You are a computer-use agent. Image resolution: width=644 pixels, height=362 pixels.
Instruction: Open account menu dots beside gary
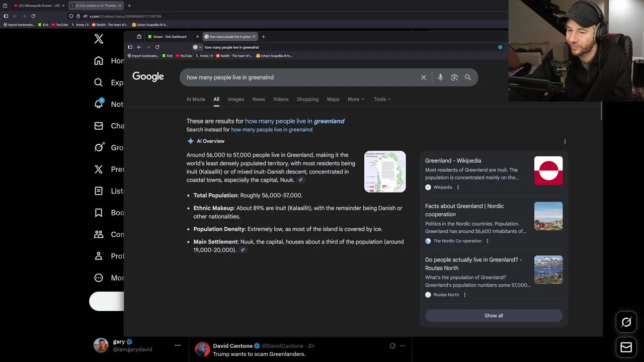(x=178, y=345)
